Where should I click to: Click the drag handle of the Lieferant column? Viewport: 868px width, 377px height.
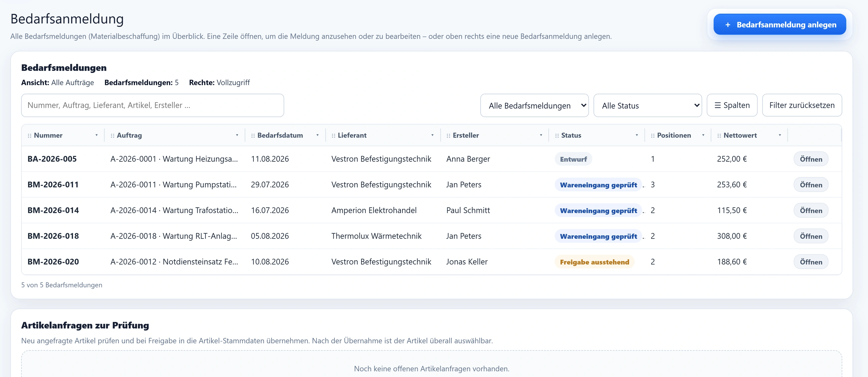(334, 136)
